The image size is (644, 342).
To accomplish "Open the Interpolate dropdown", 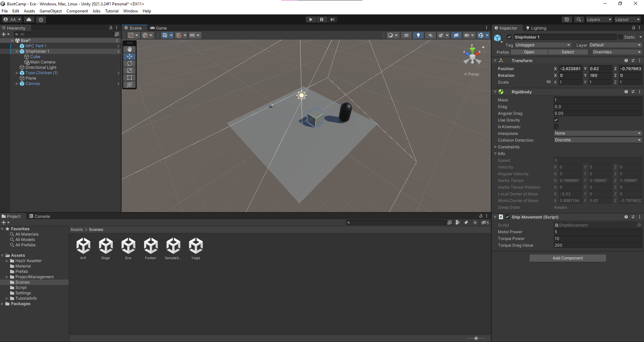I will tap(598, 133).
